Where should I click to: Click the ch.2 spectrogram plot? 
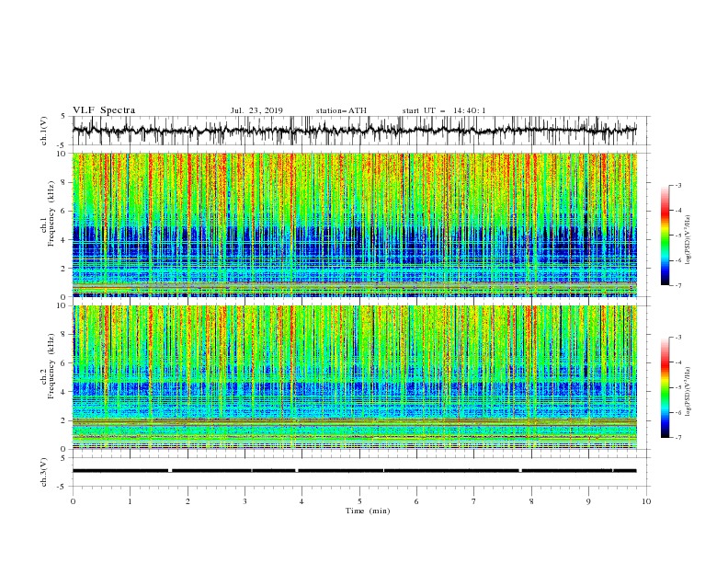click(355, 377)
